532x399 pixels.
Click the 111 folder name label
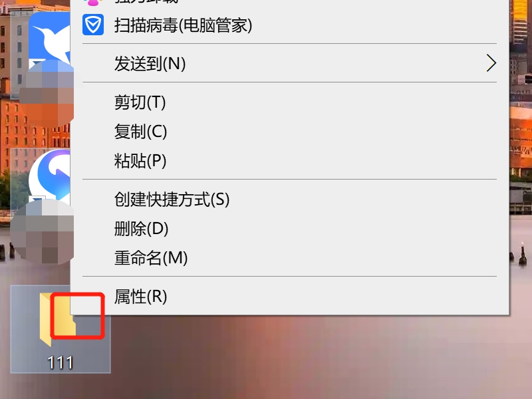tap(60, 362)
